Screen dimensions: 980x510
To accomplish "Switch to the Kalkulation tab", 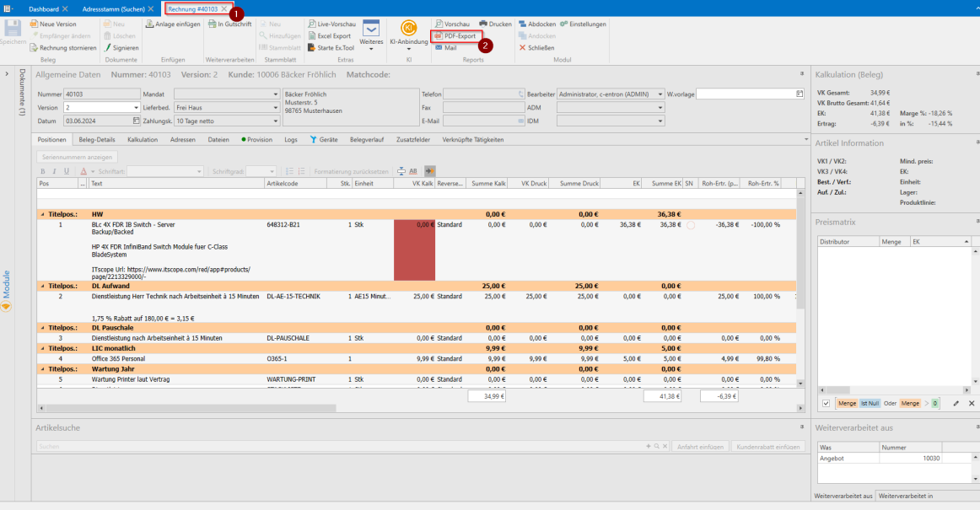I will (x=142, y=139).
